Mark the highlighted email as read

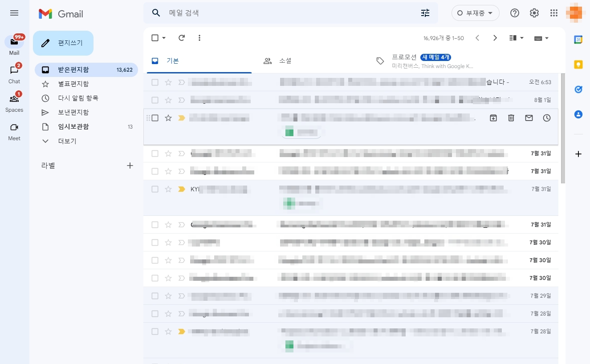pyautogui.click(x=529, y=118)
